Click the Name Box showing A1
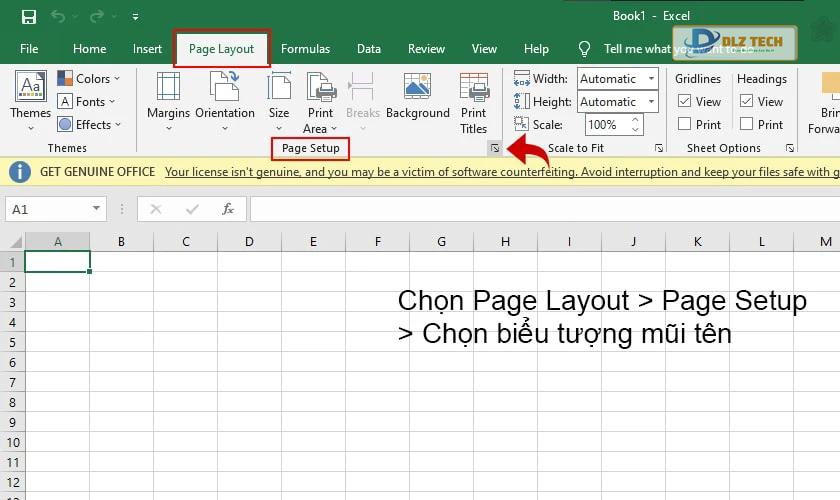The image size is (840, 500). point(48,209)
